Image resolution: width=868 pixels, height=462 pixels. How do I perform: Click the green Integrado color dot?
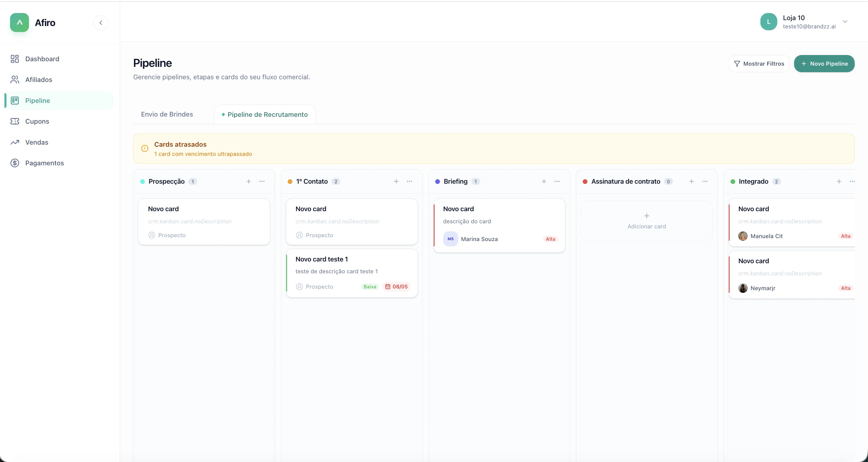tap(733, 181)
